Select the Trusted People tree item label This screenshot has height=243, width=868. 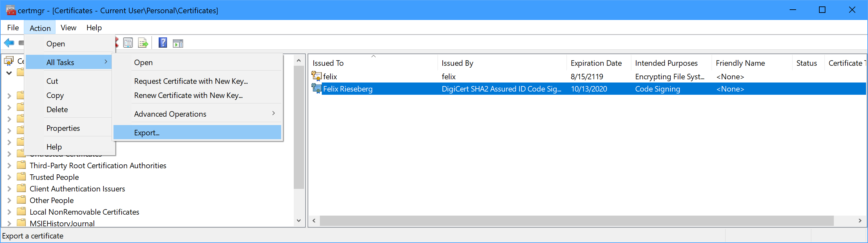point(54,177)
